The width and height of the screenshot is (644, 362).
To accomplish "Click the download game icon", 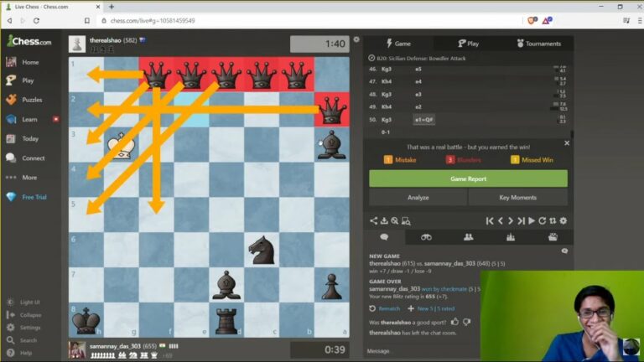I will (x=384, y=221).
